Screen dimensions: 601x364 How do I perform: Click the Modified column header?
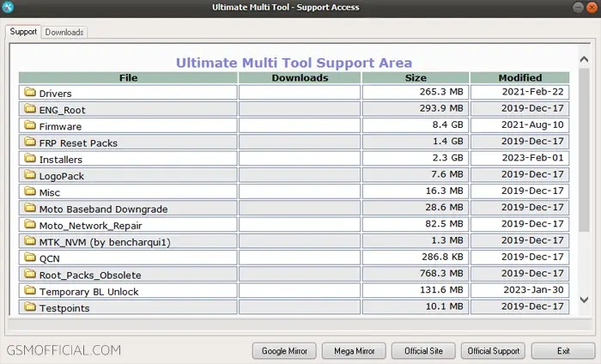(x=519, y=78)
